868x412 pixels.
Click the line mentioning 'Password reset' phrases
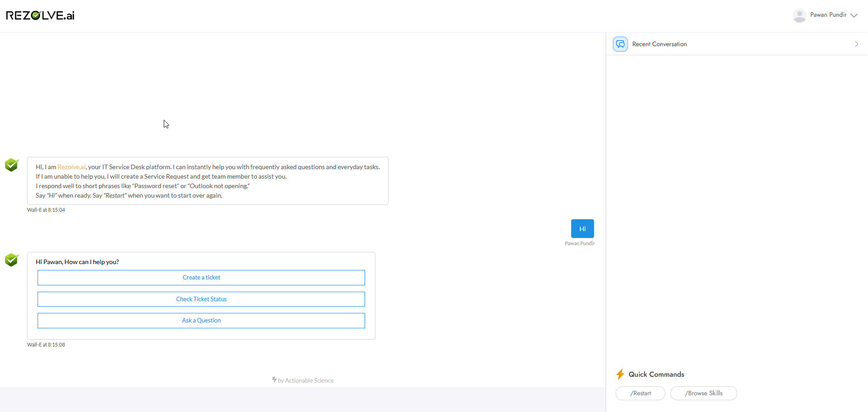coord(143,186)
